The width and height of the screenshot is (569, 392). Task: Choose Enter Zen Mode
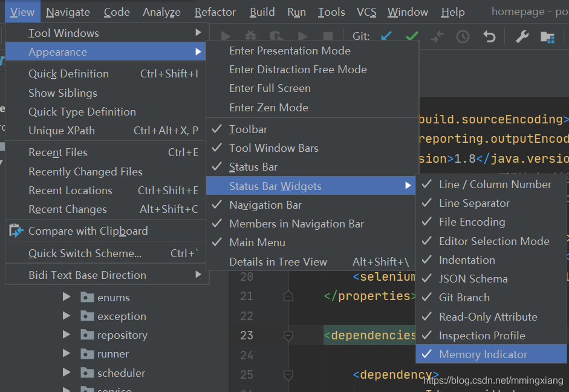(x=311, y=108)
